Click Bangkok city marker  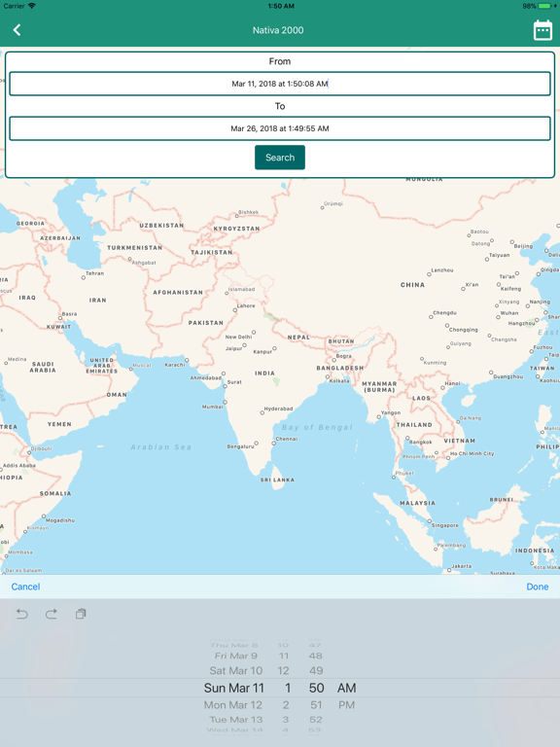407,438
